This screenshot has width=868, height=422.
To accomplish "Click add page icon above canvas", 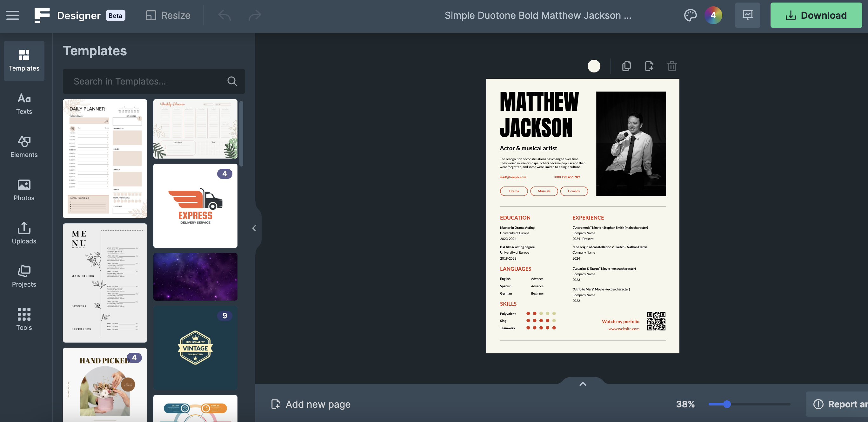I will pos(649,66).
